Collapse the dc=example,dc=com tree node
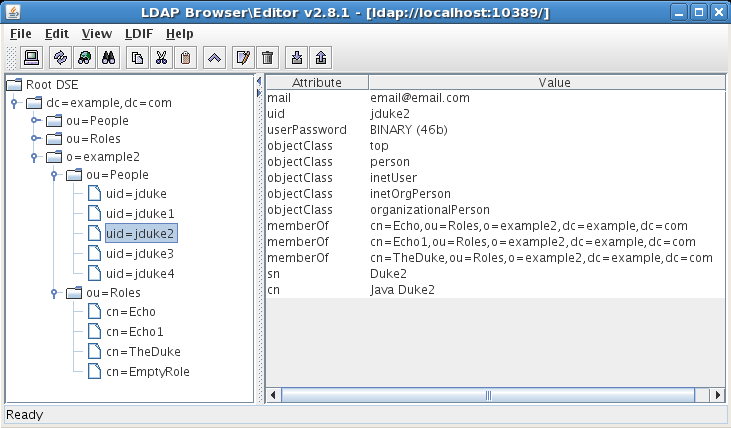This screenshot has width=731, height=428. coord(14,102)
